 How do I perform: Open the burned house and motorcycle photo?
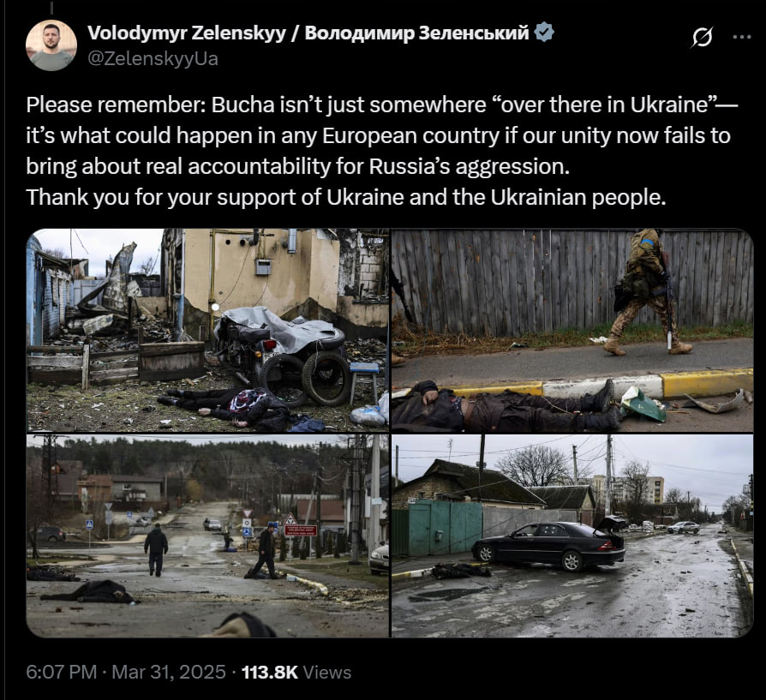207,330
